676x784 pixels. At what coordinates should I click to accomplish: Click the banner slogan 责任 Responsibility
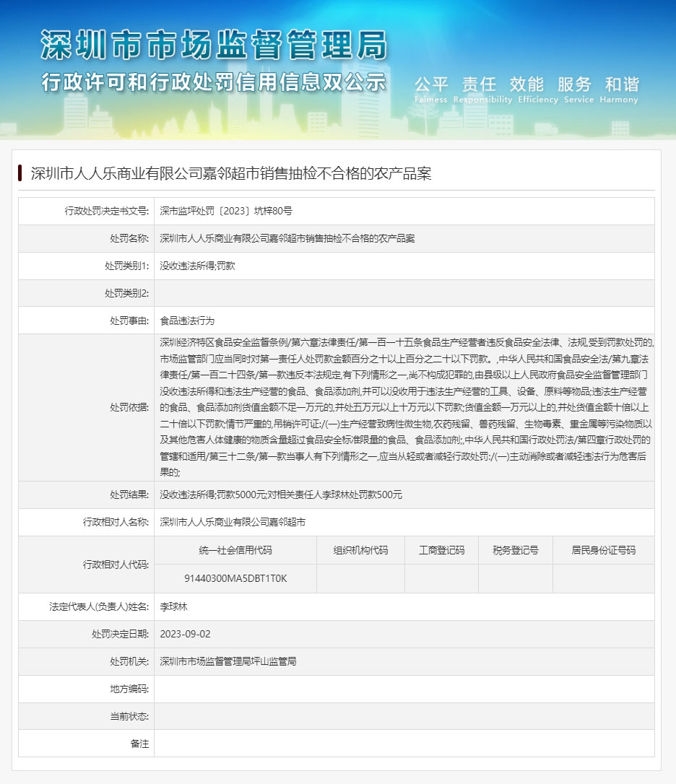(482, 90)
